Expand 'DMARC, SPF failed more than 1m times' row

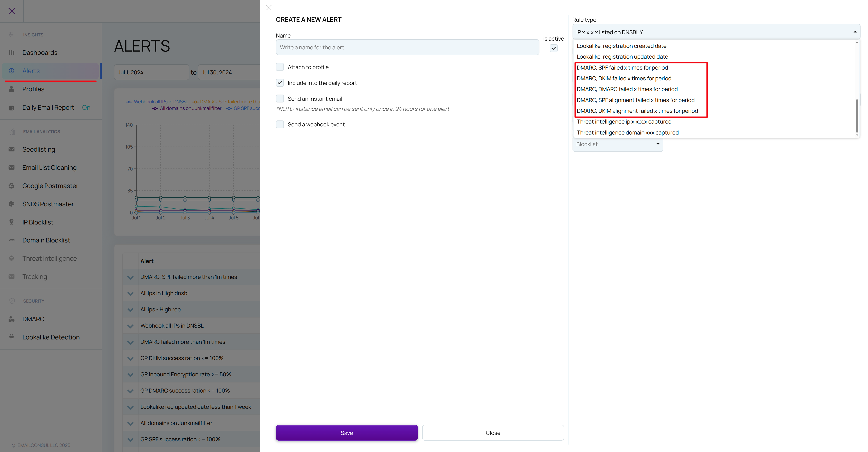(x=130, y=277)
